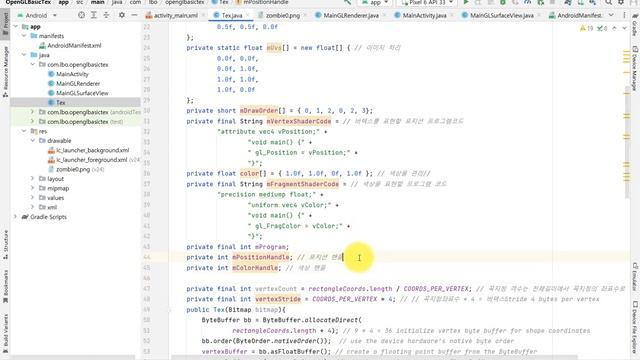Click the build hammer icon
The image size is (640, 360).
[x=347, y=2]
